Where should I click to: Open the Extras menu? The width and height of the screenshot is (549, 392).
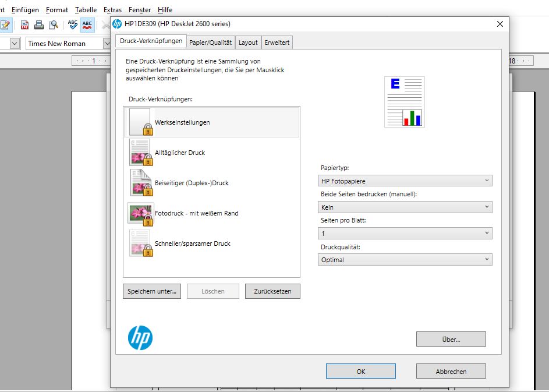point(112,10)
